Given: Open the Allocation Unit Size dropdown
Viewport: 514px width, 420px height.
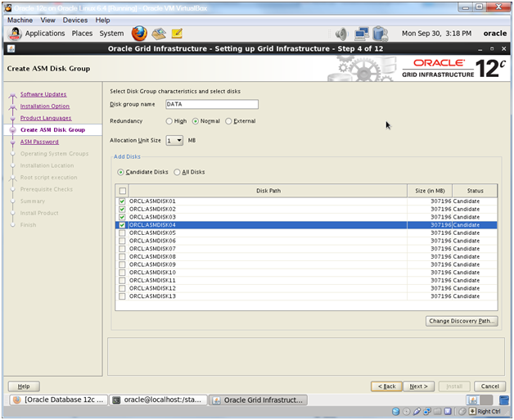Looking at the screenshot, I should [x=174, y=140].
